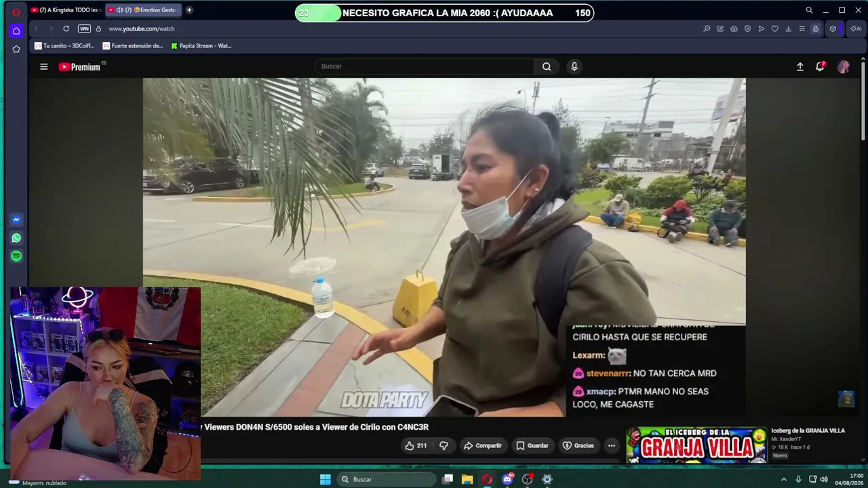Toggle the Opera VPN badge

coord(84,28)
